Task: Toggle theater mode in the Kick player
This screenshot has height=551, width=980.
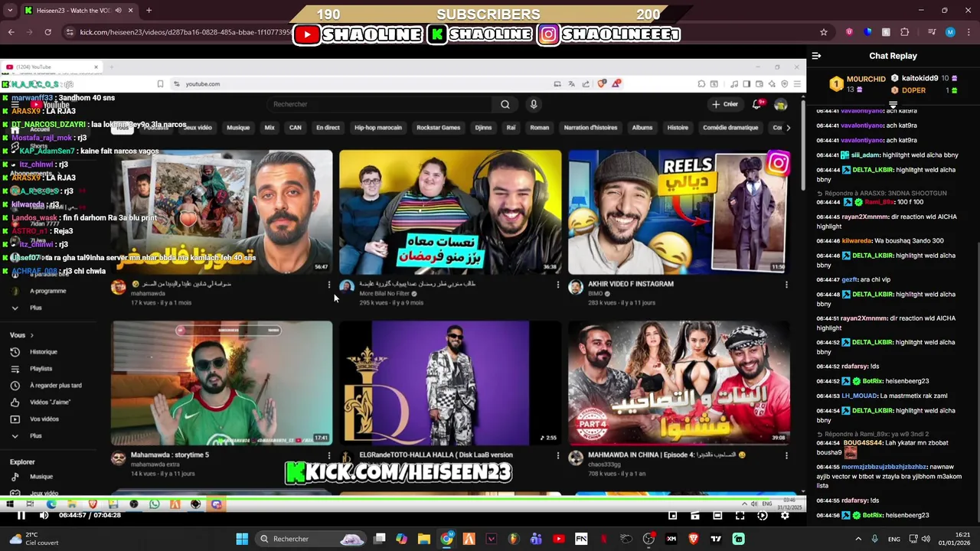Action: [717, 515]
